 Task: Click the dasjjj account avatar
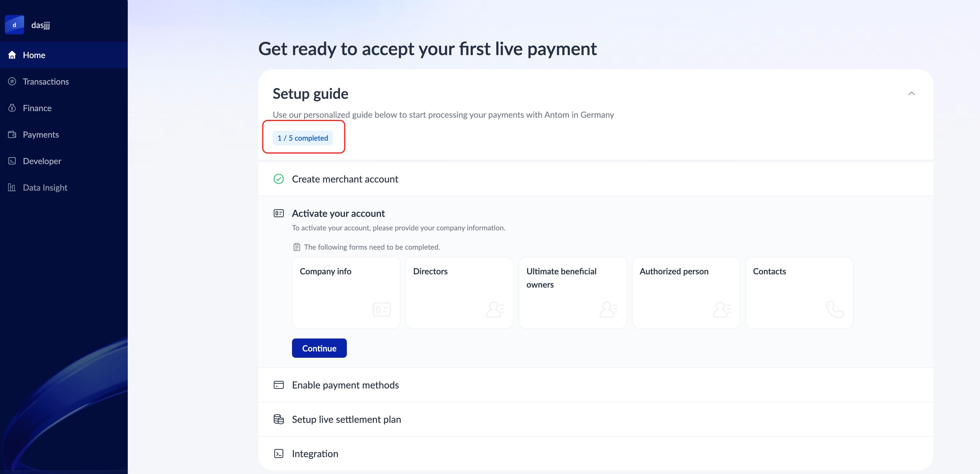pyautogui.click(x=14, y=25)
